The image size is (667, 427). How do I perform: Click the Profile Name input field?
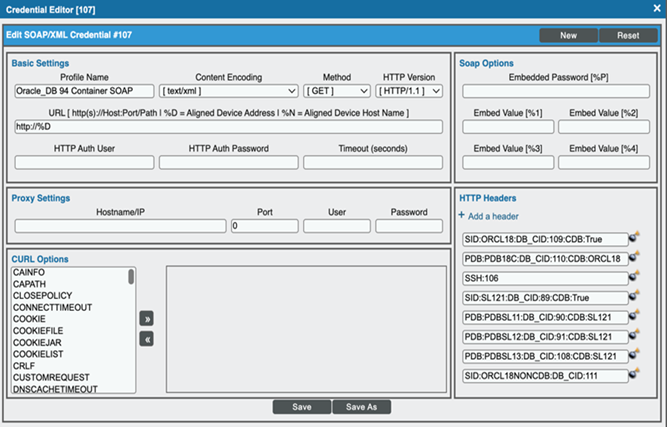point(84,91)
